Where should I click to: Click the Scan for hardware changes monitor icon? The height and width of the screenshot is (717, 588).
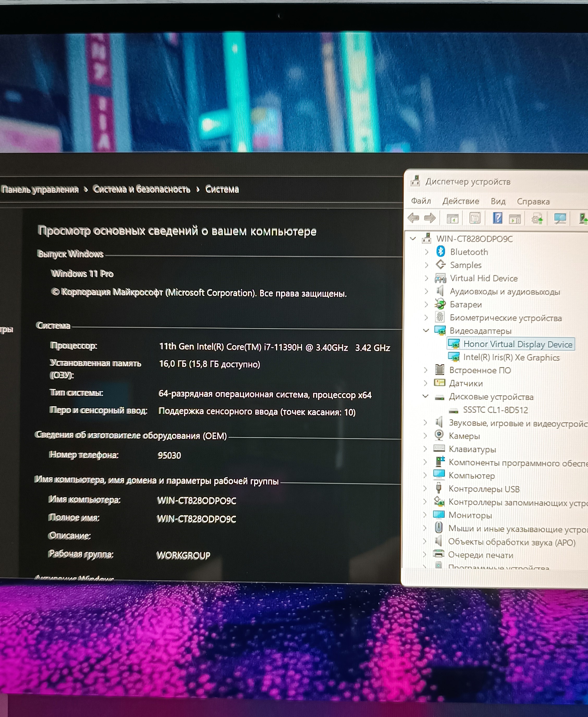(x=560, y=218)
